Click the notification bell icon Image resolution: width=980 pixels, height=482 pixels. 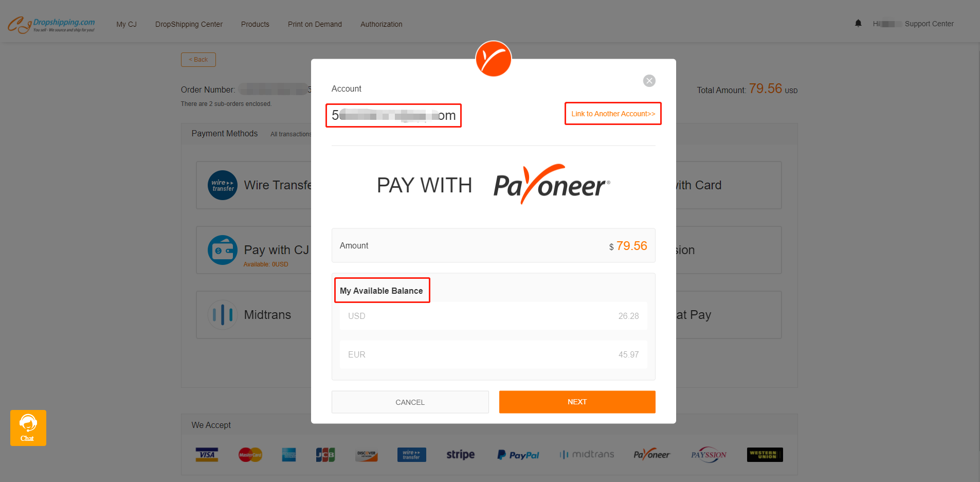point(858,24)
